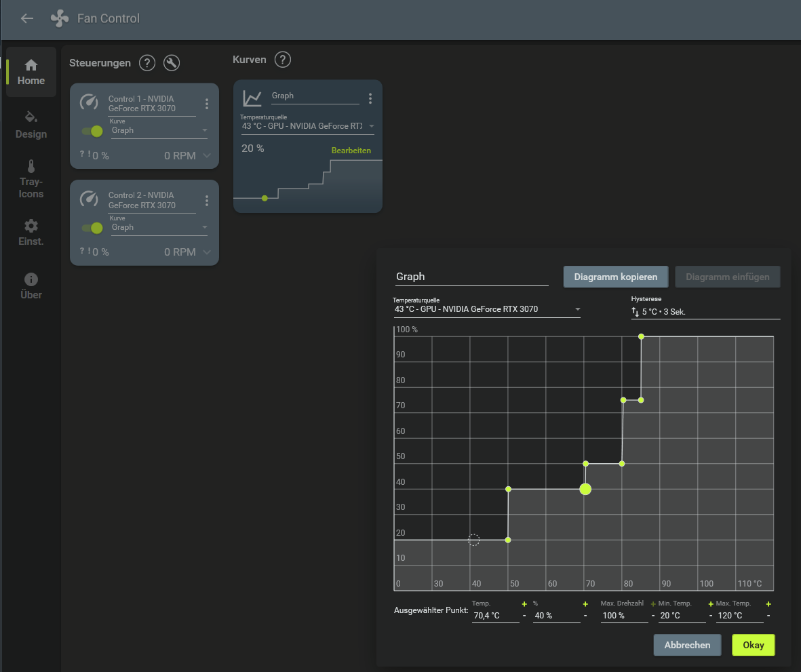The height and width of the screenshot is (672, 801).
Task: Open Temperaturquelle dropdown on Graph card
Action: (307, 126)
